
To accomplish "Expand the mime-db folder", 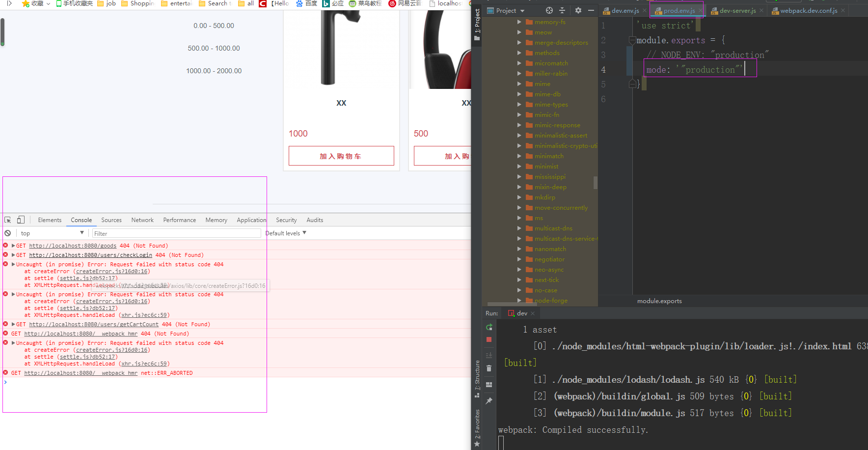I will [x=520, y=94].
